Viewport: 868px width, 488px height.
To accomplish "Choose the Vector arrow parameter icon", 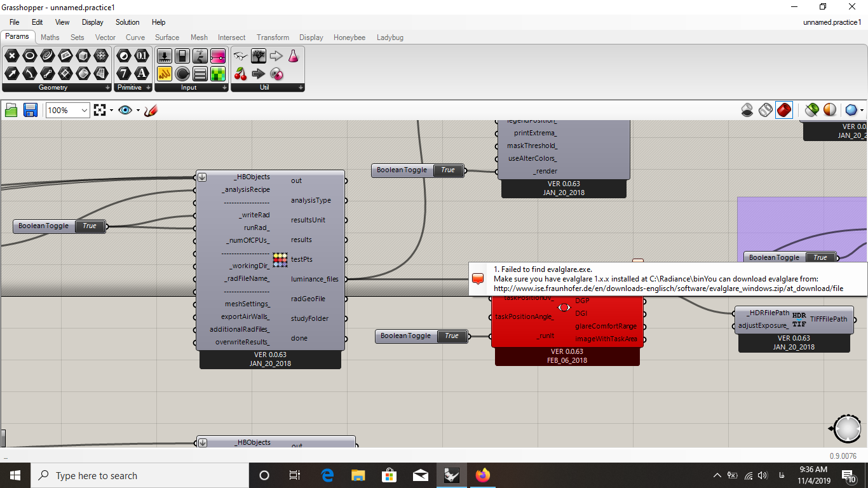I will click(x=11, y=74).
